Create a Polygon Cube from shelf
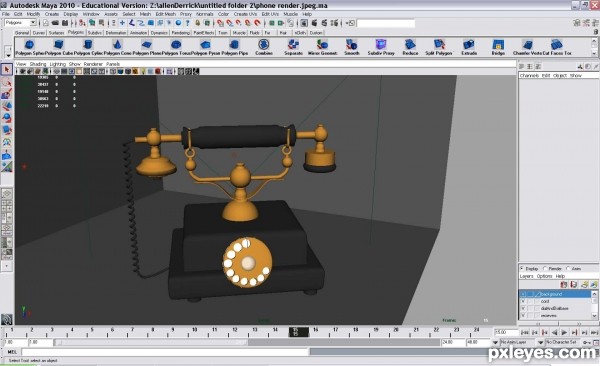The height and width of the screenshot is (366, 600). pyautogui.click(x=59, y=45)
